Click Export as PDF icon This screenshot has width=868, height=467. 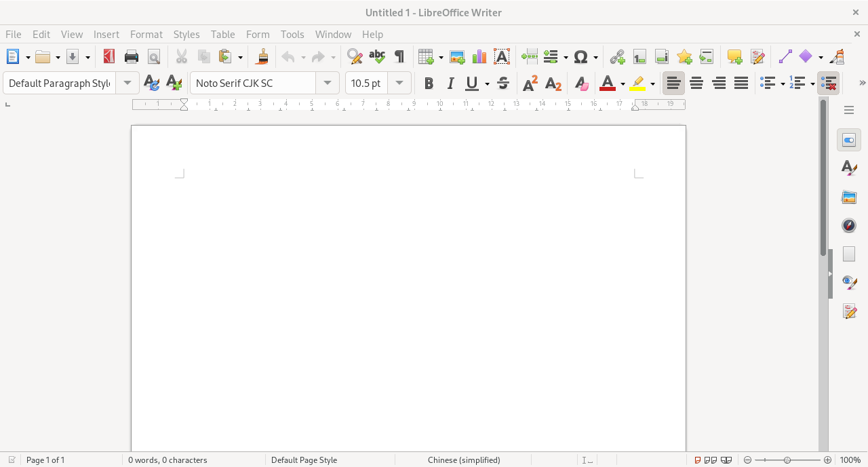click(109, 57)
